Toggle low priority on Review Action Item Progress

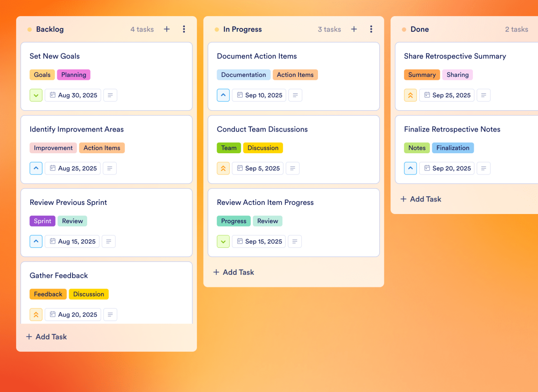(223, 241)
